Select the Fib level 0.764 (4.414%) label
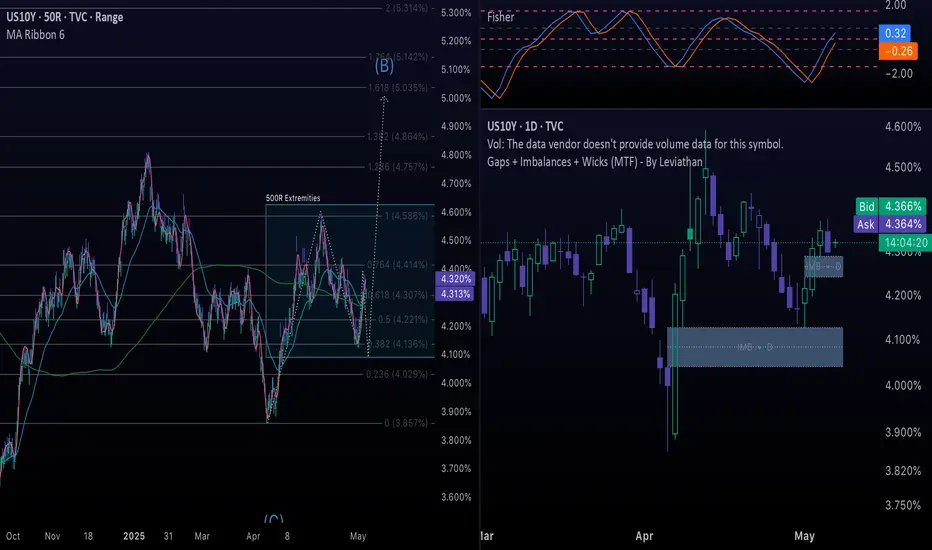This screenshot has width=932, height=550. 398,264
